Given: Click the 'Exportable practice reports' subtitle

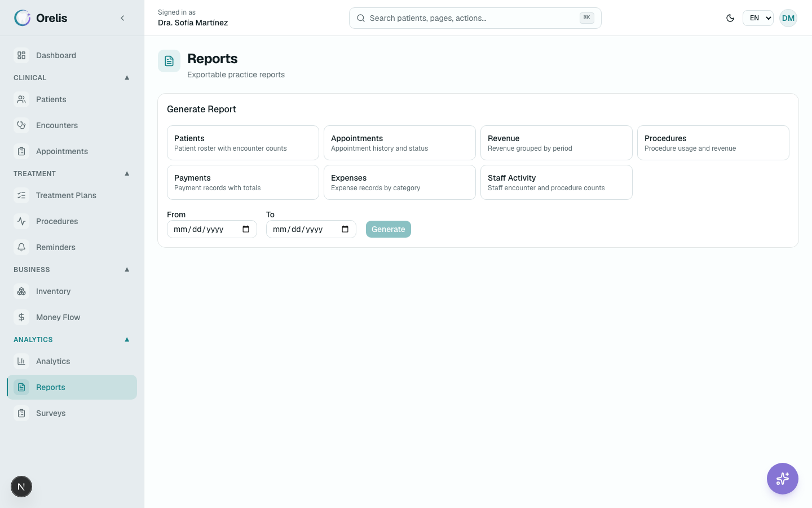Looking at the screenshot, I should (236, 75).
